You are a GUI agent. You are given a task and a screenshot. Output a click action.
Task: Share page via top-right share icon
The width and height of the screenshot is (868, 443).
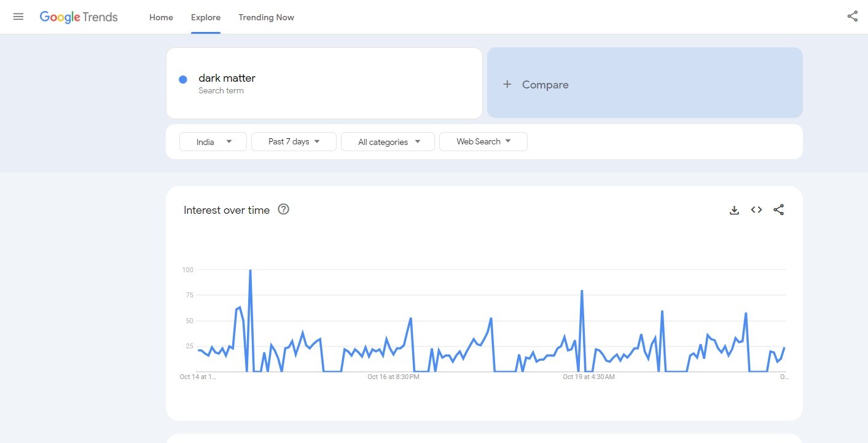852,17
